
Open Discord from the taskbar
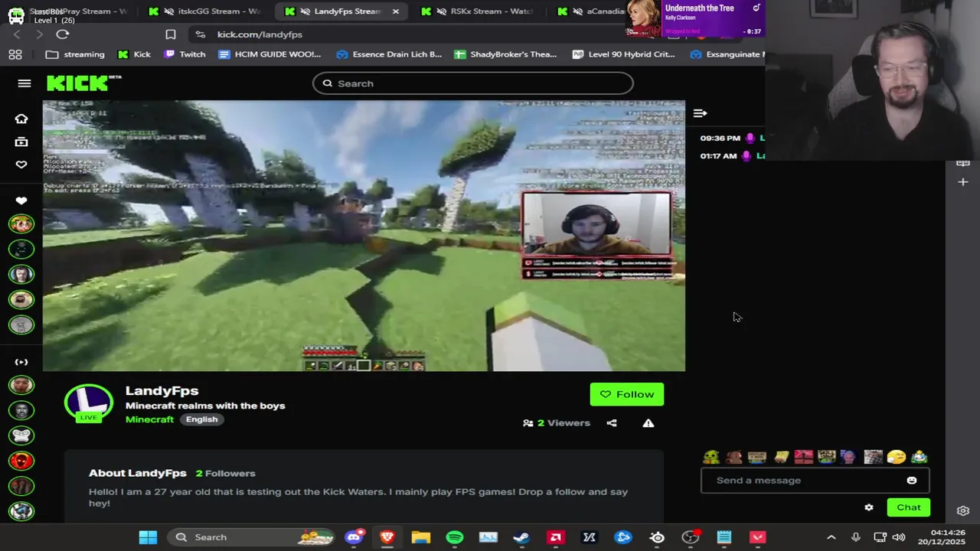[354, 537]
